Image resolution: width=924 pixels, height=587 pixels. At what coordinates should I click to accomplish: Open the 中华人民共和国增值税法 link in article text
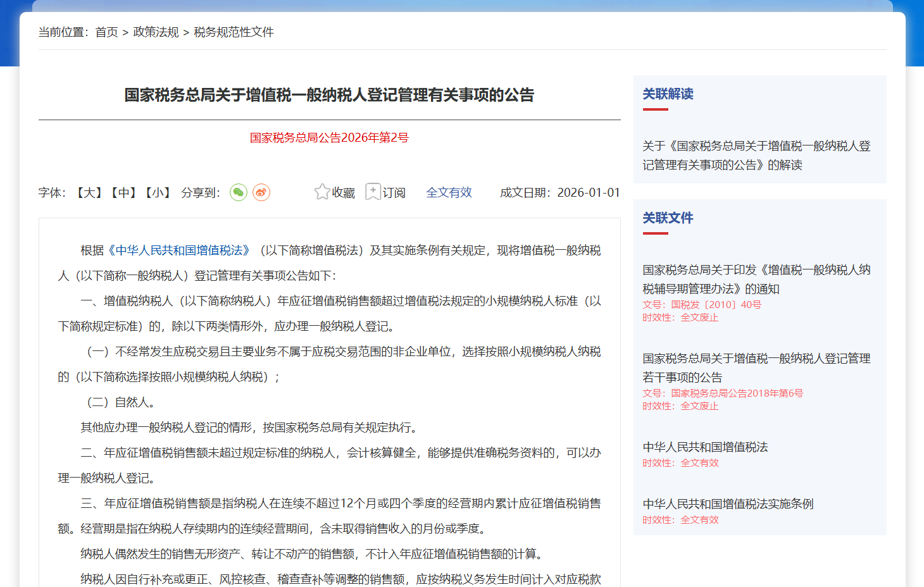(x=179, y=250)
